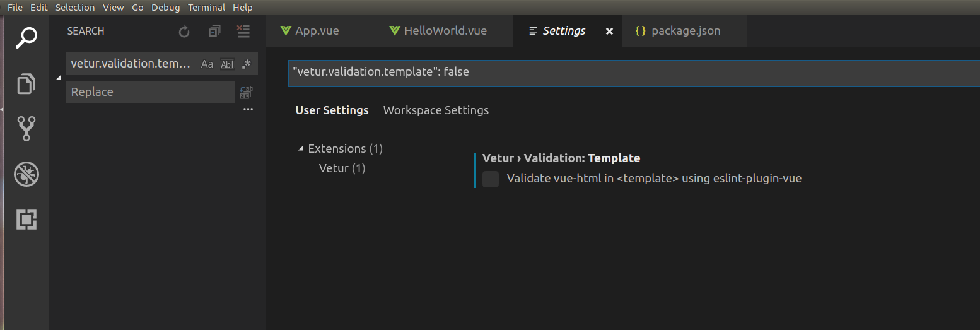Clear the search results
The height and width of the screenshot is (330, 980).
(243, 32)
